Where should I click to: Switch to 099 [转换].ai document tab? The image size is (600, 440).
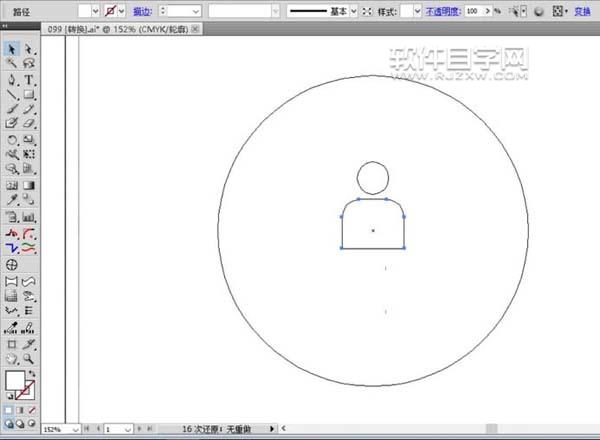coord(118,29)
